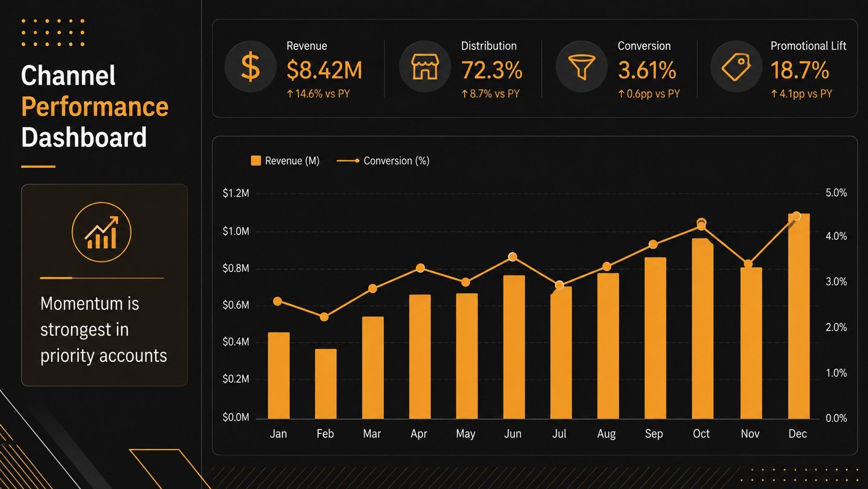This screenshot has width=868, height=489.
Task: Select the Revenue up arrow 14.6% vs PY indicator
Action: [318, 94]
